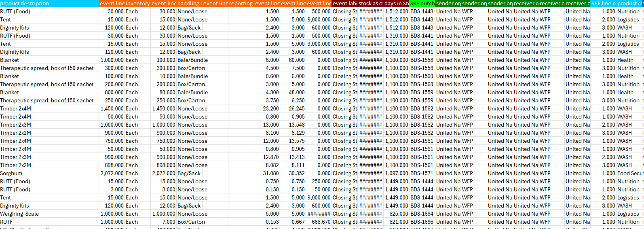This screenshot has height=229, width=644.
Task: Select the blue 'SRF line n' header
Action: tap(603, 3)
